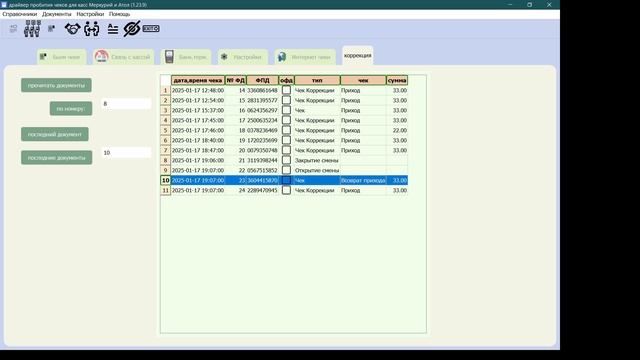Toggle the ОФД checkbox in row 1
Image resolution: width=640 pixels, height=360 pixels.
[287, 90]
